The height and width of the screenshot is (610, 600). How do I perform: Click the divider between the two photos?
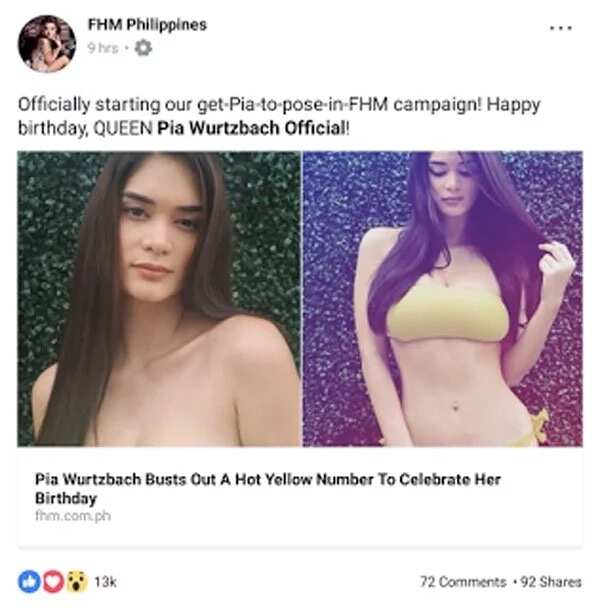[302, 298]
